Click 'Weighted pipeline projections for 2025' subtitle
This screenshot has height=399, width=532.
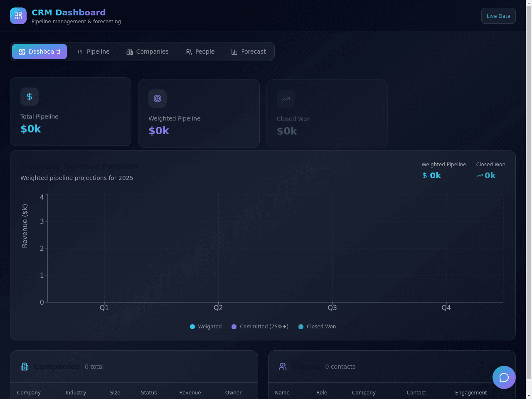click(x=77, y=178)
